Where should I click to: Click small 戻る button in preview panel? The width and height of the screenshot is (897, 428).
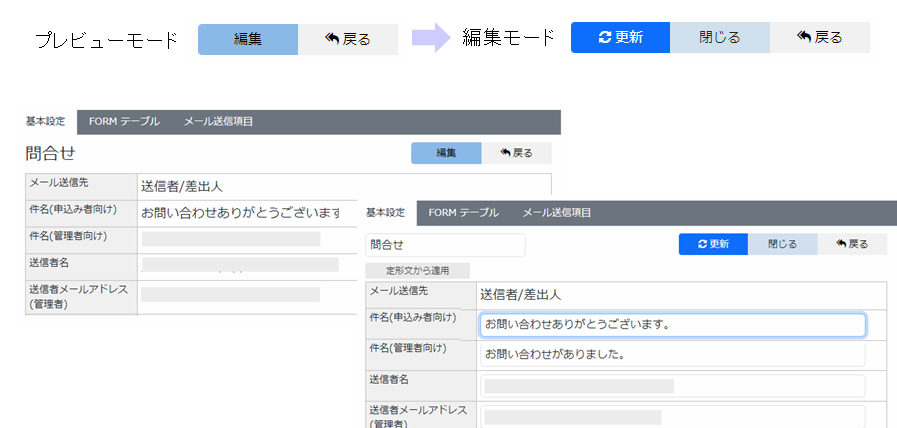517,153
